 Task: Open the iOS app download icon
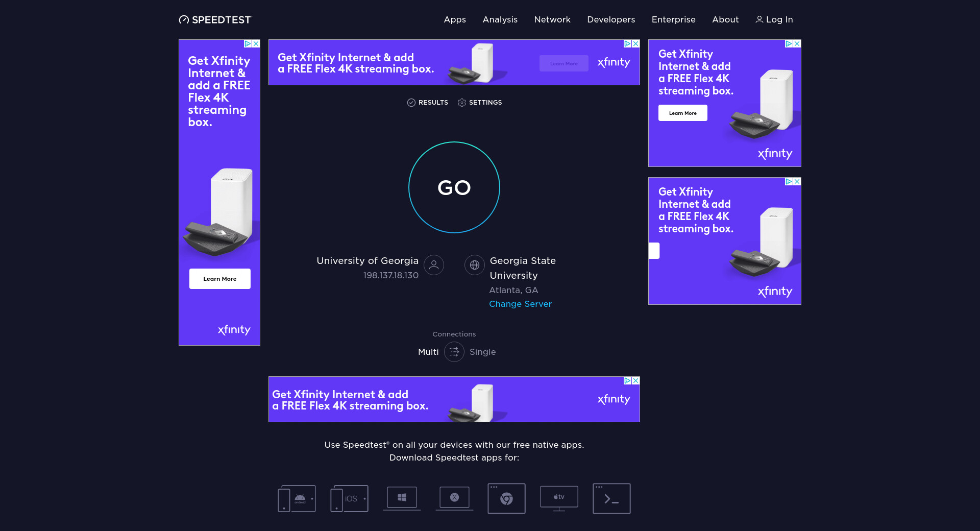349,498
